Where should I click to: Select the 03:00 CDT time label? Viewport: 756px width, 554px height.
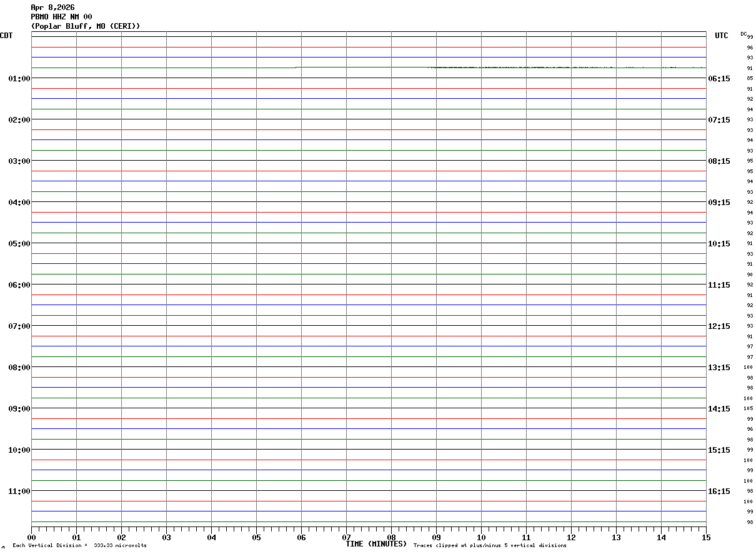pos(19,161)
